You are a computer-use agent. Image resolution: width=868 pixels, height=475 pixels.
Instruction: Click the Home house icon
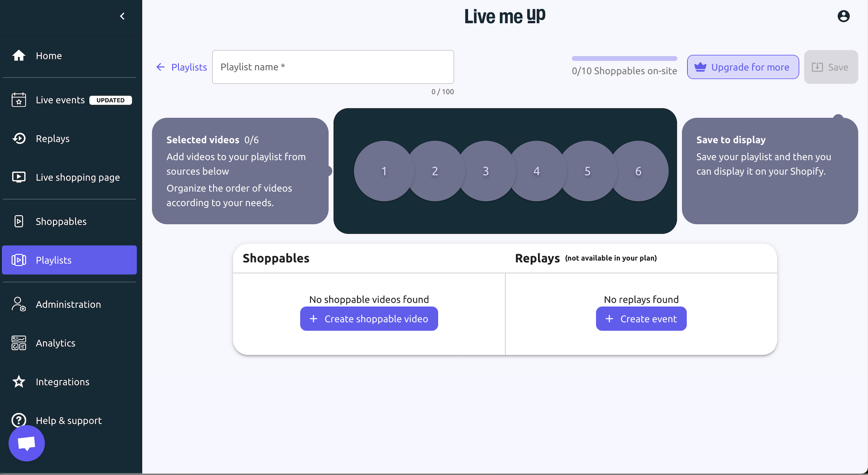coord(19,56)
